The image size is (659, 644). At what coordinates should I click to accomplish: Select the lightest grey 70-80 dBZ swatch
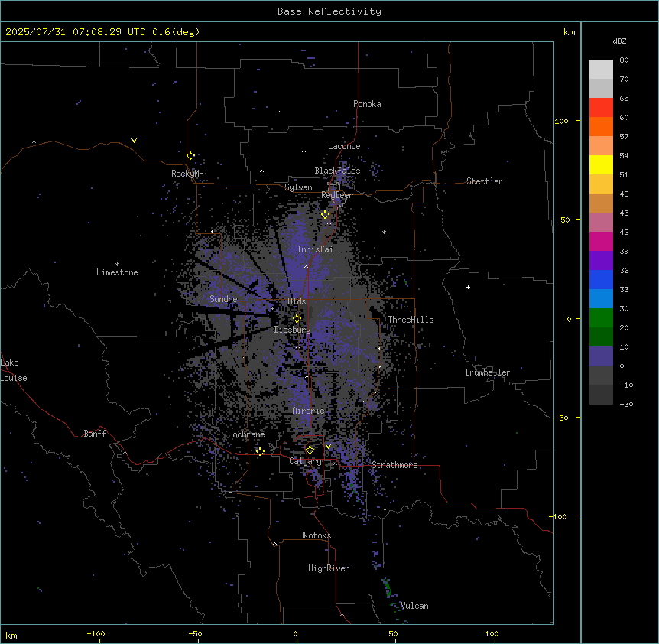click(601, 70)
